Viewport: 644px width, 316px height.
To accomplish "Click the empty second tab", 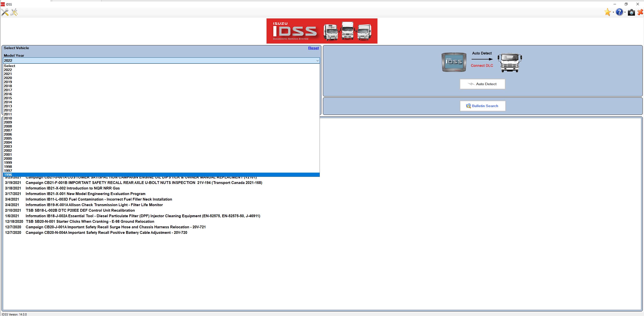I will pyautogui.click(x=75, y=1).
